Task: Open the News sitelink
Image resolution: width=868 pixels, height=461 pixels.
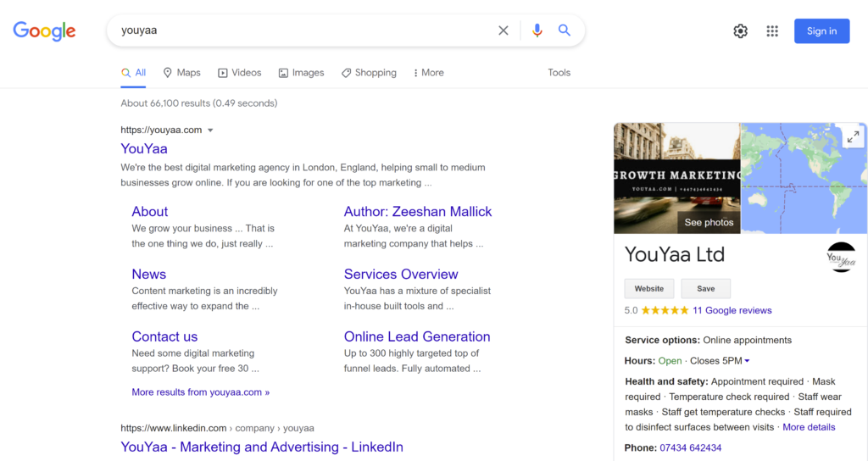Action: coord(149,274)
